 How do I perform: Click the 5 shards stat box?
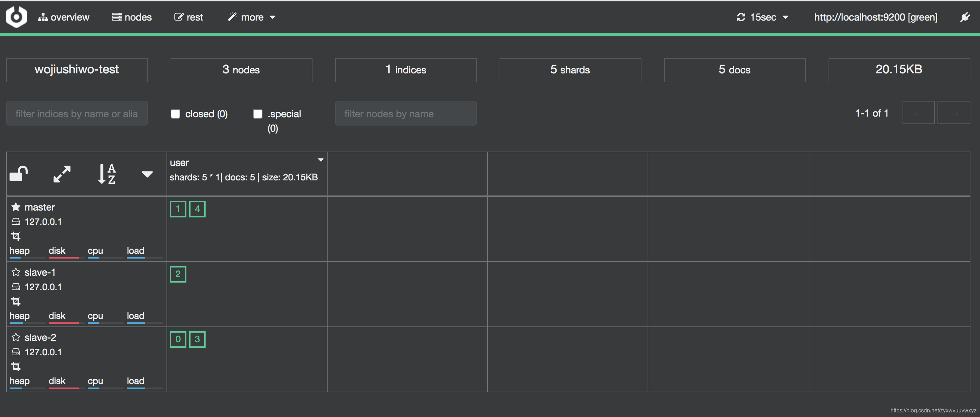(x=570, y=70)
